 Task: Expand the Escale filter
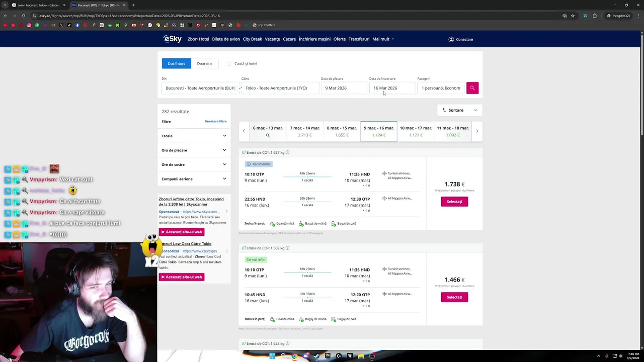click(x=194, y=136)
